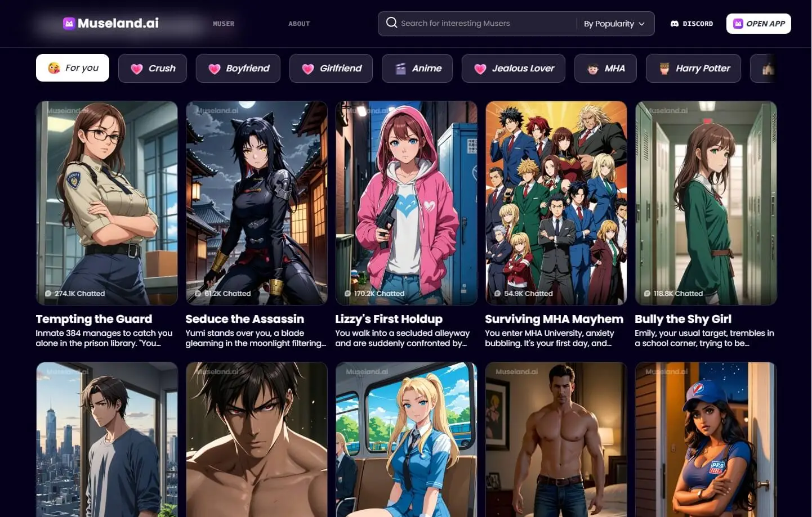Switch to the Crush category tab
The width and height of the screenshot is (812, 517).
click(153, 68)
